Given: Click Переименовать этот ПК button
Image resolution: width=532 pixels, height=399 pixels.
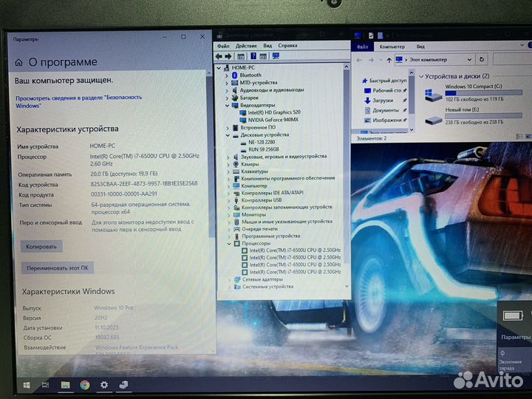Looking at the screenshot, I should point(58,268).
